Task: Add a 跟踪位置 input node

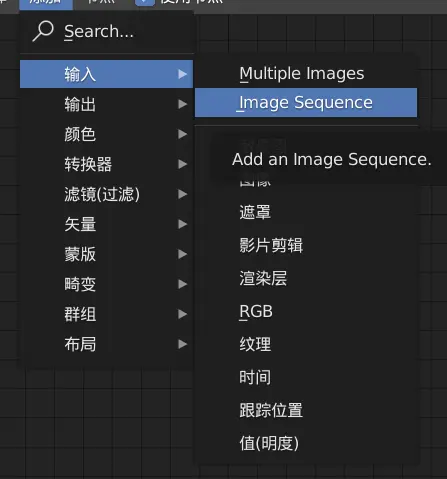Action: pyautogui.click(x=306, y=410)
